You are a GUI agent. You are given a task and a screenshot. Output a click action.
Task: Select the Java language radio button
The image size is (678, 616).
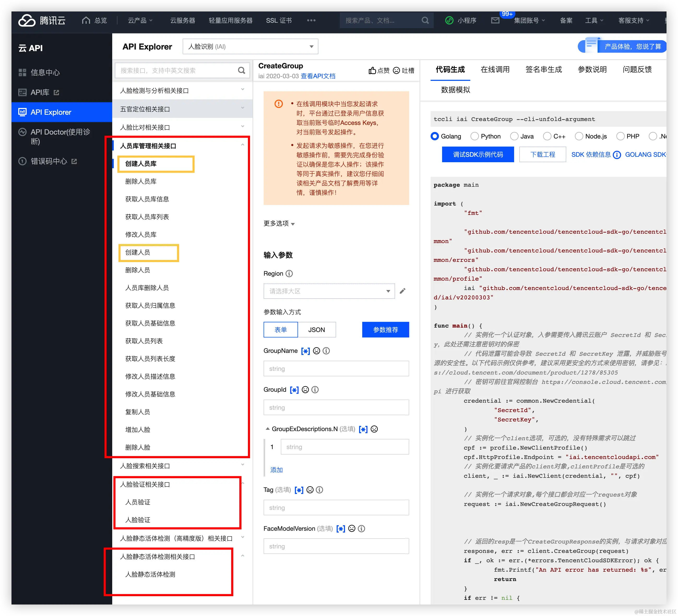pos(514,136)
